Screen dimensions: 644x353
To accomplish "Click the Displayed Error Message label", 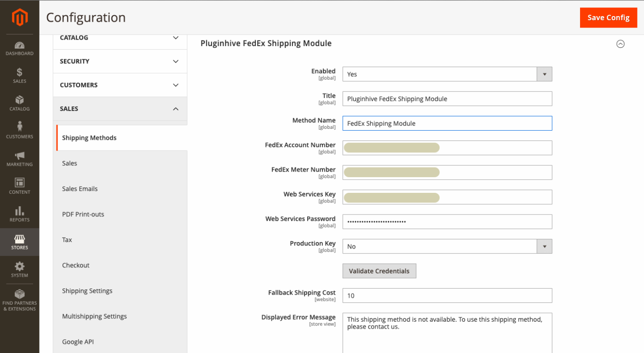I will point(299,317).
